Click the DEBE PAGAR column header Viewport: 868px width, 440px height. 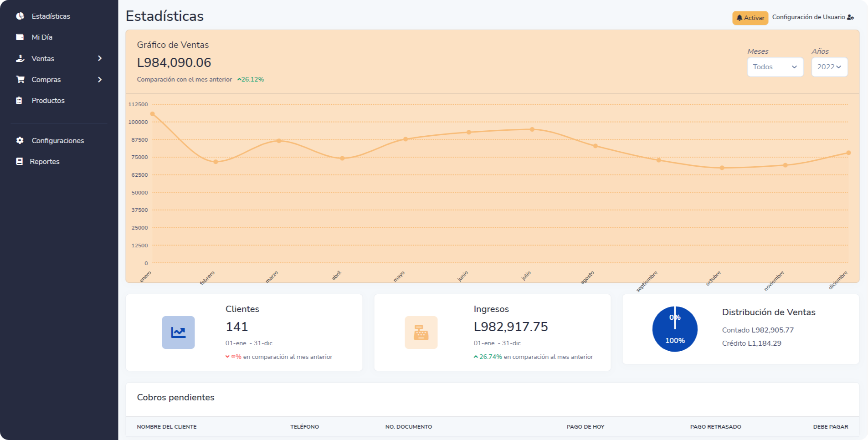point(831,427)
